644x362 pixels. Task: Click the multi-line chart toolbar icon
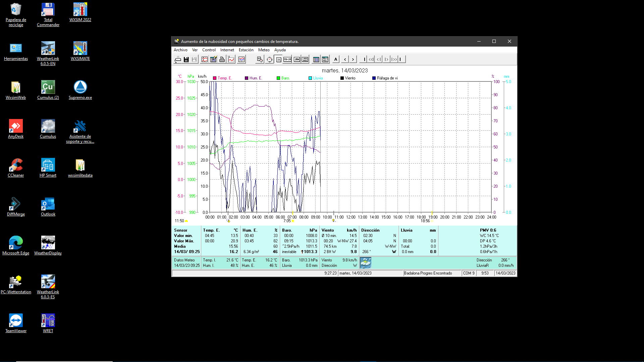click(x=241, y=59)
